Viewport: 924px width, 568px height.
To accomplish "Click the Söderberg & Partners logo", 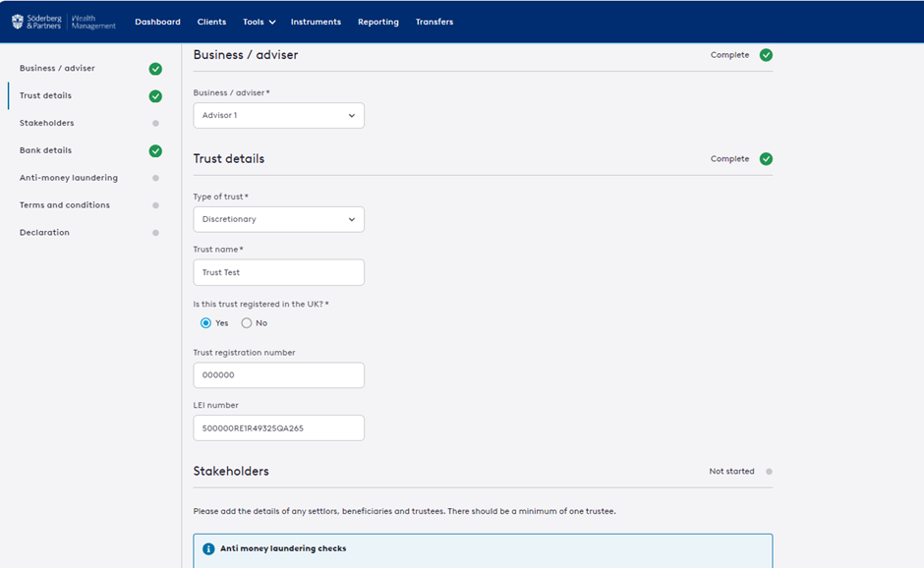I will (64, 22).
